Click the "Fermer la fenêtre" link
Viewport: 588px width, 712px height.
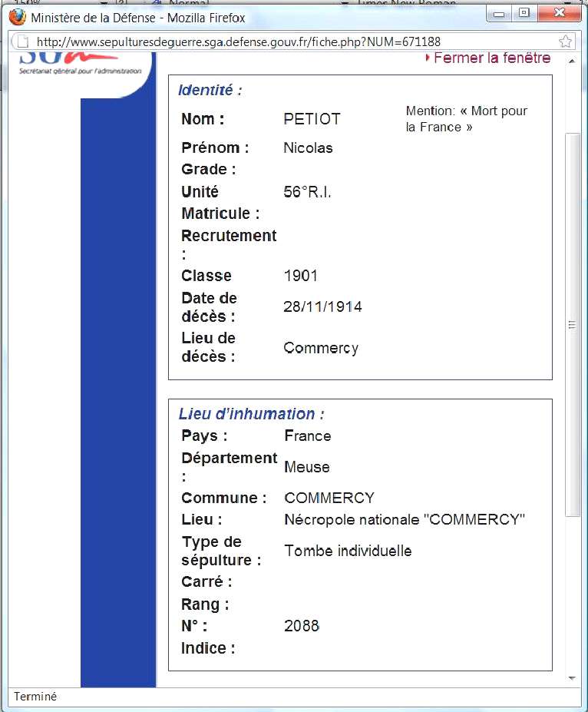[492, 58]
